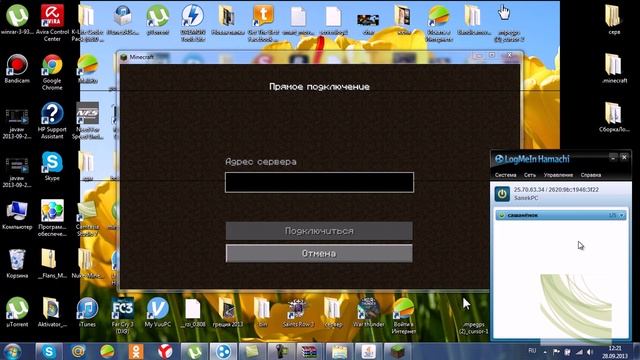
Task: Click the Отмена button in Minecraft
Action: tap(319, 253)
